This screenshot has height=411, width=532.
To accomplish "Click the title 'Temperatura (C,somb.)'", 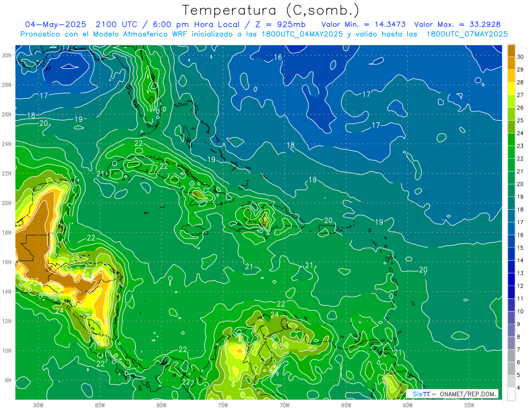I will (x=270, y=11).
